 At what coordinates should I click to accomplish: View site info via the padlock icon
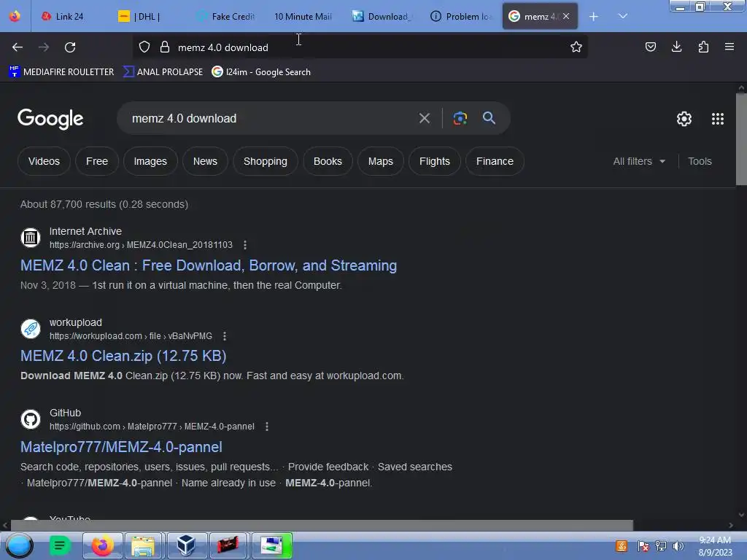pyautogui.click(x=165, y=47)
